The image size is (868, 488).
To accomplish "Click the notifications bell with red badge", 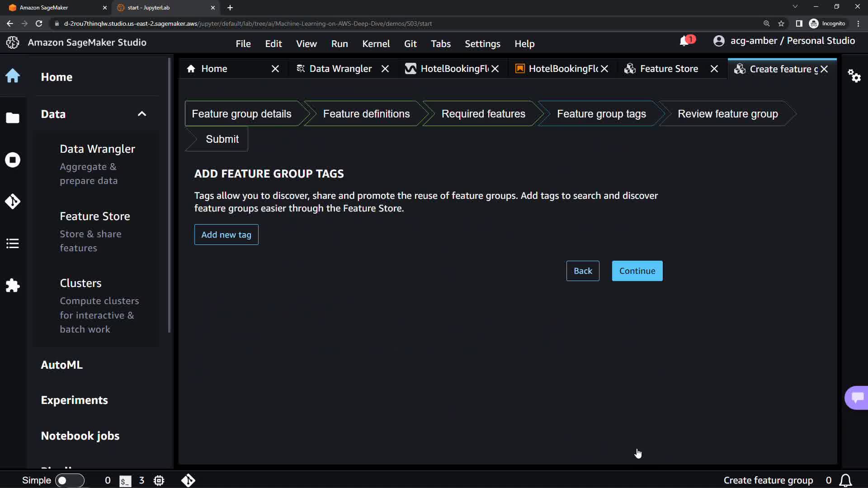I will pyautogui.click(x=685, y=41).
